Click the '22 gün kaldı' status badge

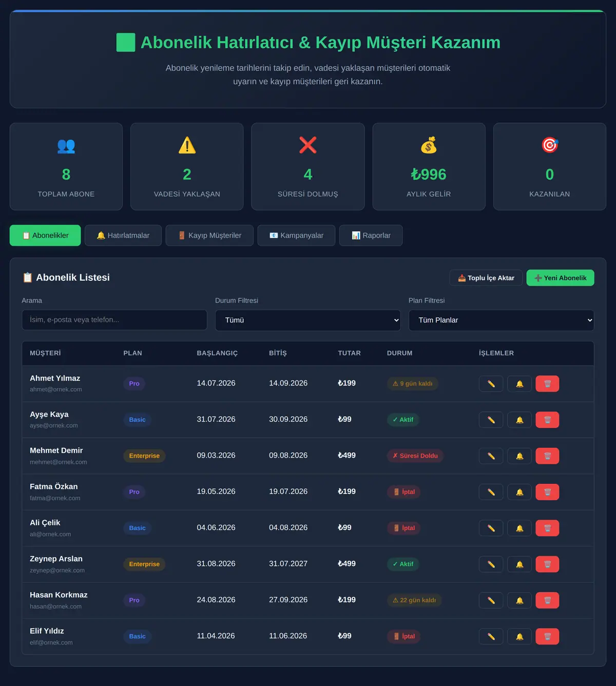414,600
